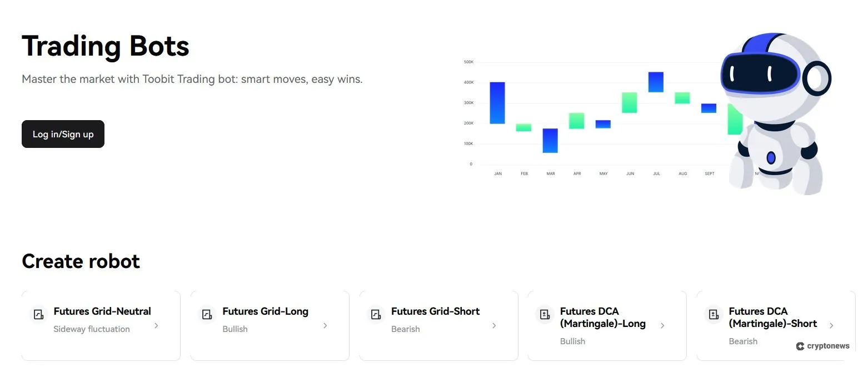Click the Futures DCA Martingale-Short card icon

pyautogui.click(x=713, y=315)
